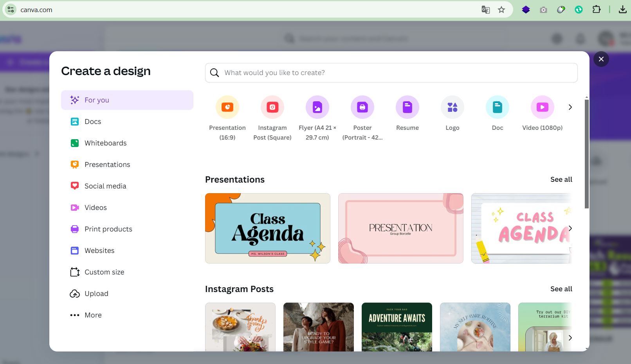Open the My Self Care Routine template
Viewport: 631px width, 364px height.
pos(475,327)
